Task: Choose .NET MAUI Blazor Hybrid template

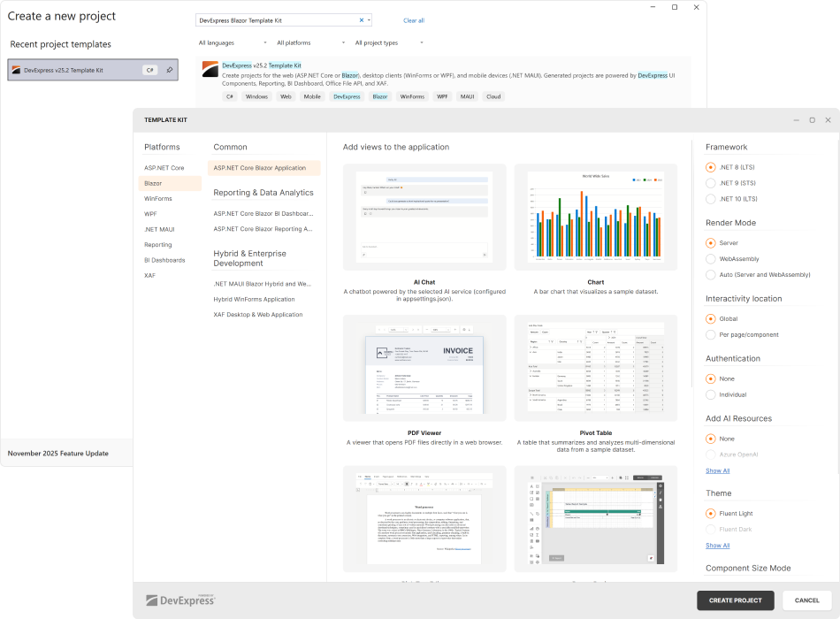Action: [x=263, y=284]
